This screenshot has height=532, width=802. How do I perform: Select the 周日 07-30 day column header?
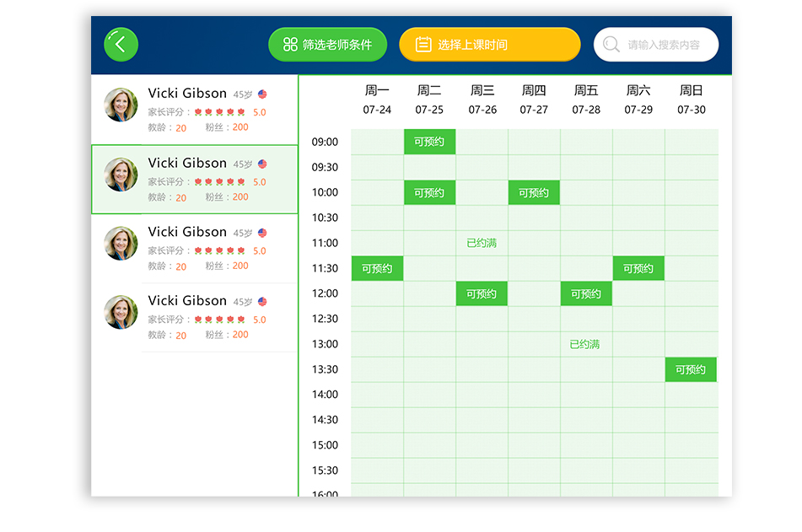coord(691,99)
